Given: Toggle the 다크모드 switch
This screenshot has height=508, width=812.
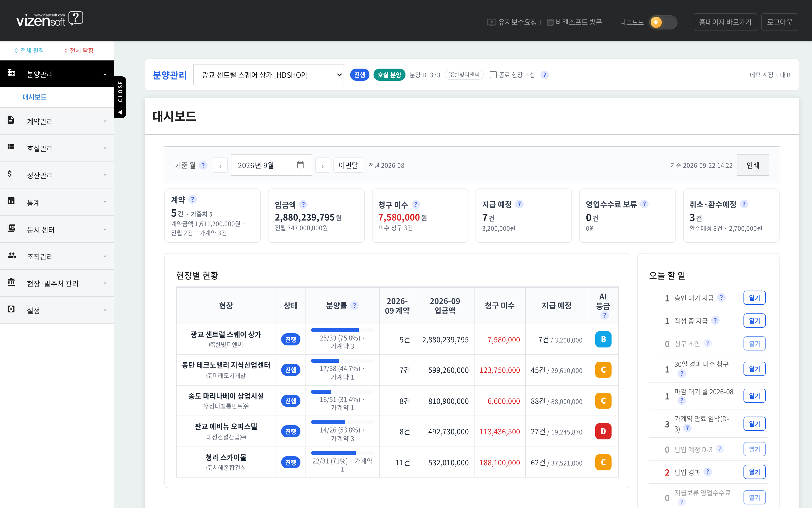Looking at the screenshot, I should 663,22.
